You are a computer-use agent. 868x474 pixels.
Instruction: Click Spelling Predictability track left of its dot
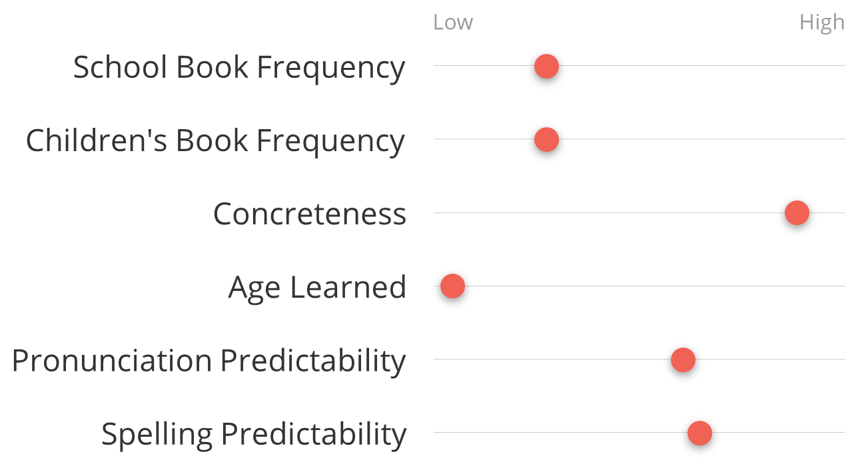click(x=560, y=433)
